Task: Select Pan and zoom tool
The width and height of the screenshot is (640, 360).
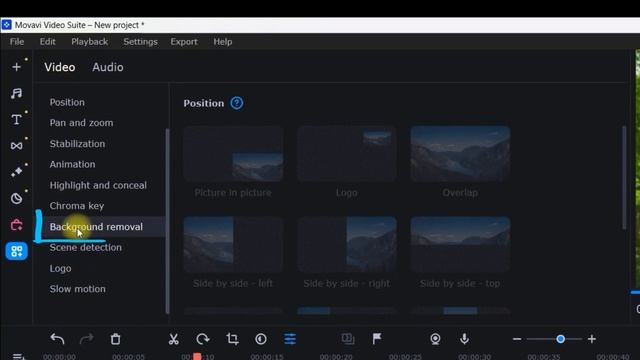Action: (81, 123)
